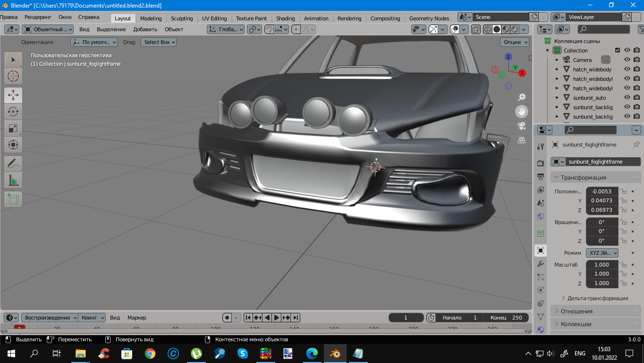Viewport: 644px width, 363px height.
Task: Hide the Camera object in outliner
Action: (x=627, y=60)
